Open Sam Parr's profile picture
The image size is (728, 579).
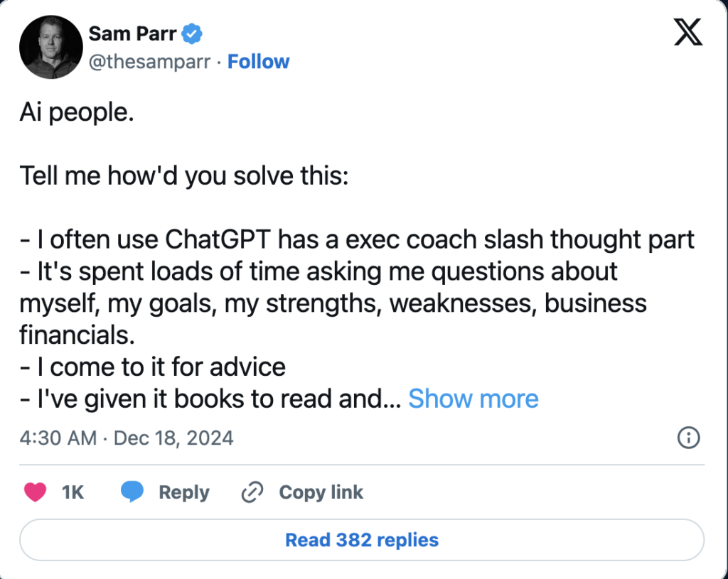coord(51,47)
